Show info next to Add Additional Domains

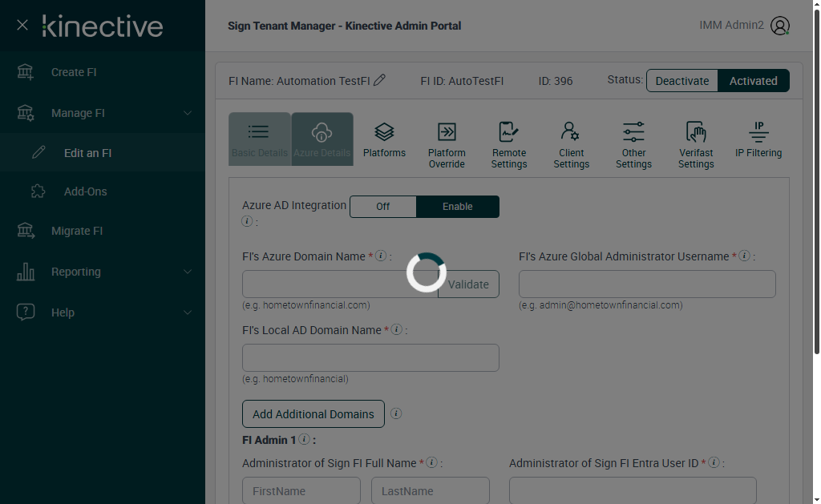pyautogui.click(x=396, y=413)
